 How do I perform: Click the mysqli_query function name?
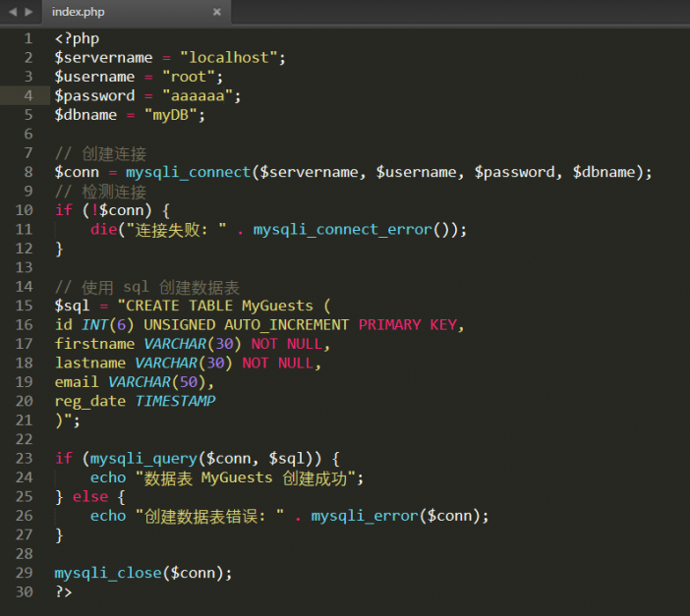144,459
